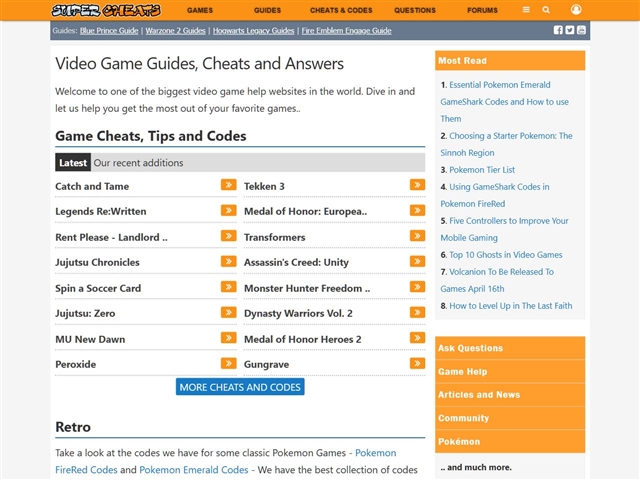Open the GUIDES menu

pos(267,10)
